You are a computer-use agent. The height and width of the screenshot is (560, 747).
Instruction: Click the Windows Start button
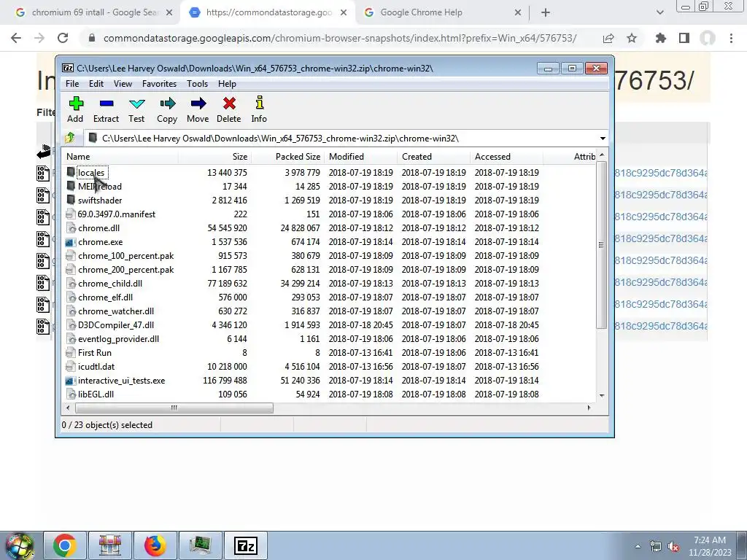pyautogui.click(x=20, y=545)
